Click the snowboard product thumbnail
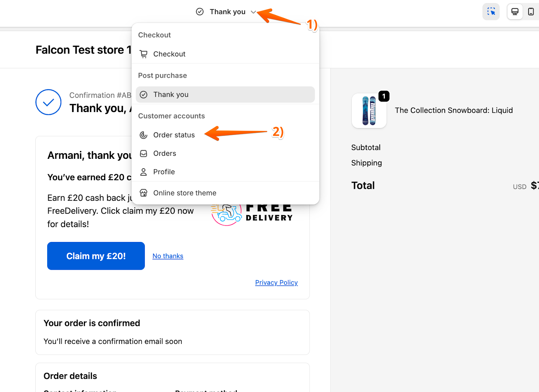 (x=369, y=111)
